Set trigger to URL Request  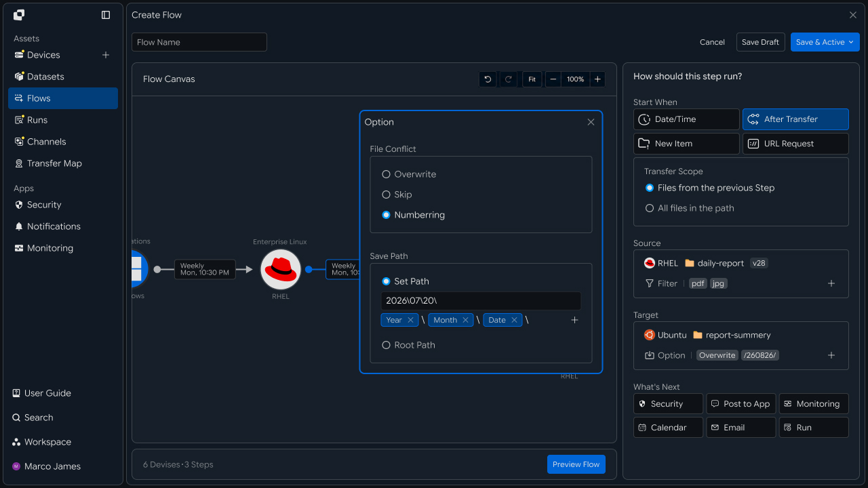[795, 144]
